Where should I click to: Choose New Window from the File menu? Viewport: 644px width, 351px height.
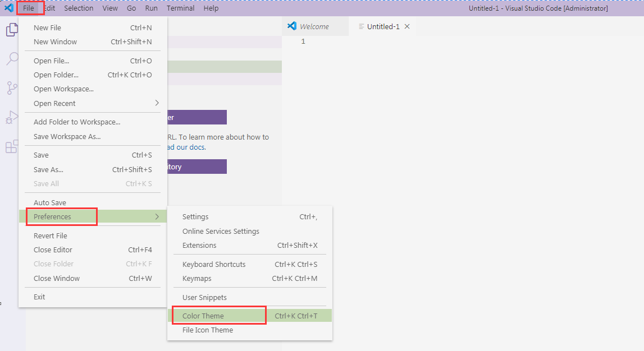pyautogui.click(x=93, y=42)
